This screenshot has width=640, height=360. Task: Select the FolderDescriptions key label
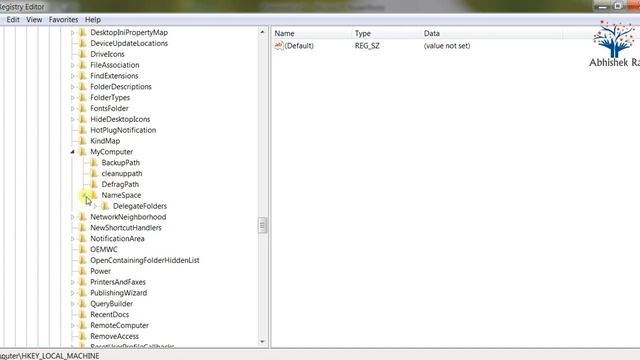(x=121, y=87)
